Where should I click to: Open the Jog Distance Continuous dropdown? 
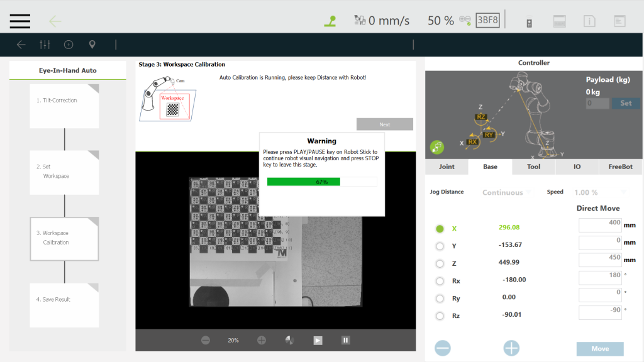506,192
